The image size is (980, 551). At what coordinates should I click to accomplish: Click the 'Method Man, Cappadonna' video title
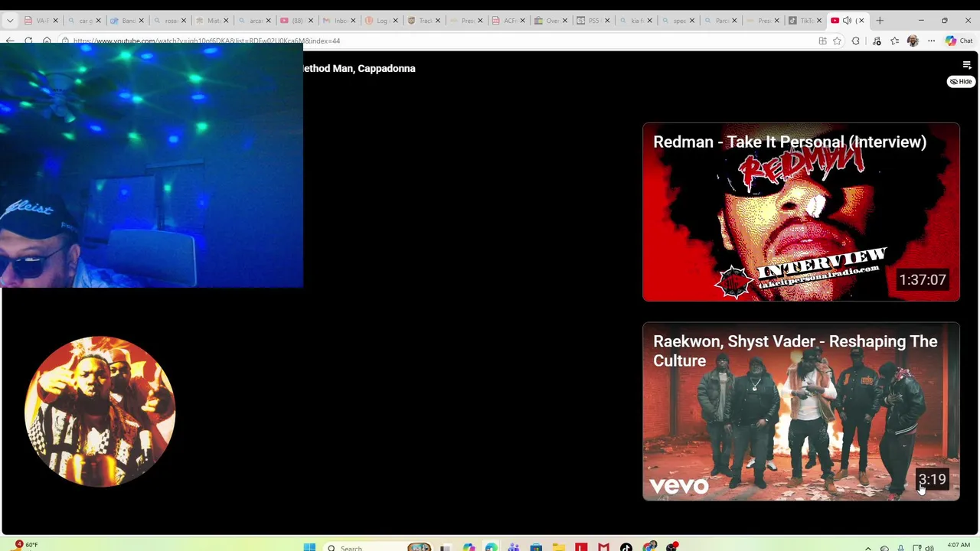359,68
